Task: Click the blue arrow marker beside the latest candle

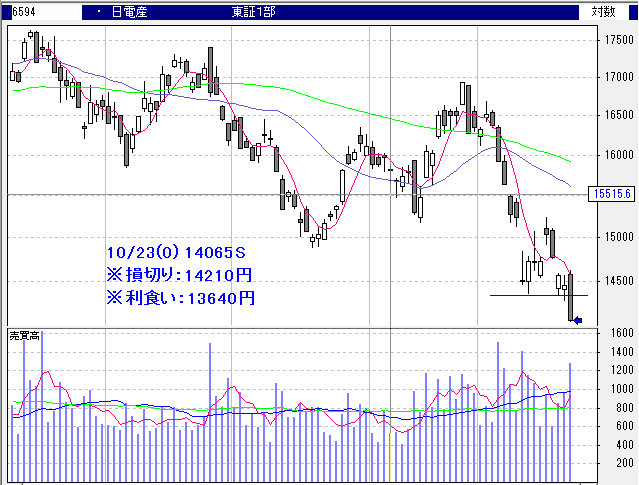Action: (578, 320)
